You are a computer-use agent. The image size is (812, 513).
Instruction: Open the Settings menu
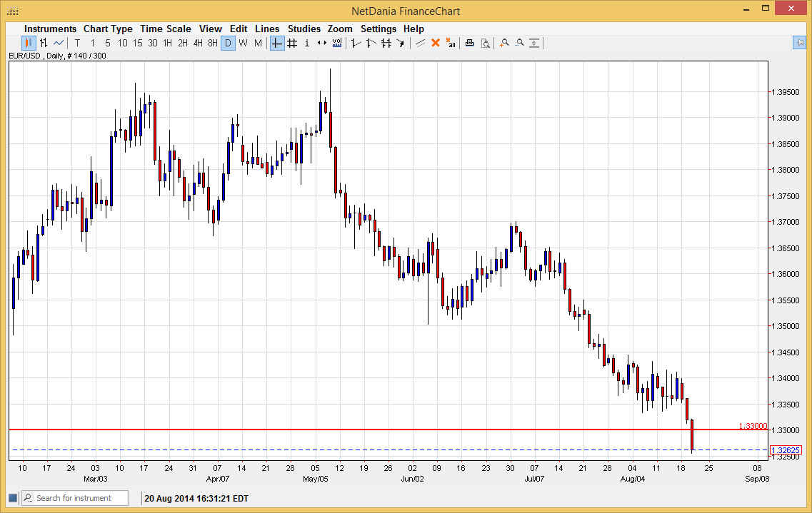coord(379,29)
